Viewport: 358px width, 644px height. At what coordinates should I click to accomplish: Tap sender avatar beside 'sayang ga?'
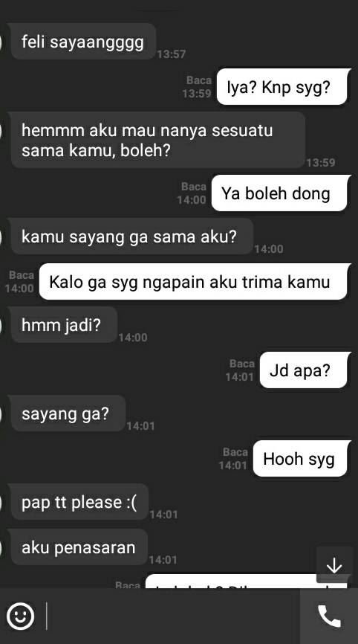click(x=1, y=413)
